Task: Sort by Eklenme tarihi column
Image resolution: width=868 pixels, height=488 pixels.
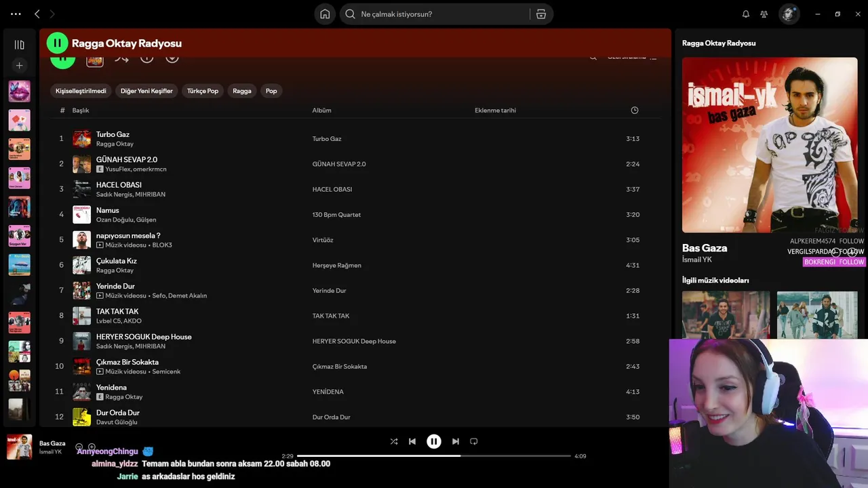Action: point(495,110)
